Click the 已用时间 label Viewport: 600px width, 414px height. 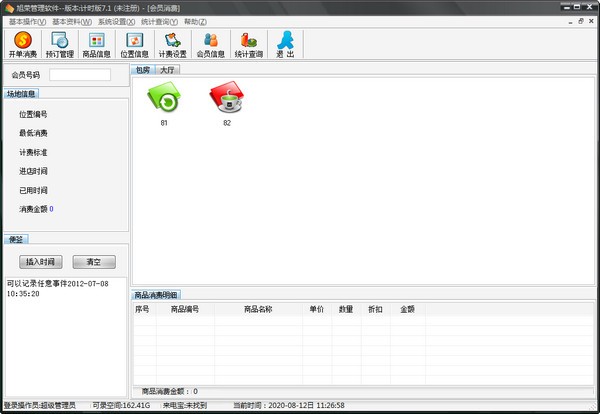coord(33,190)
